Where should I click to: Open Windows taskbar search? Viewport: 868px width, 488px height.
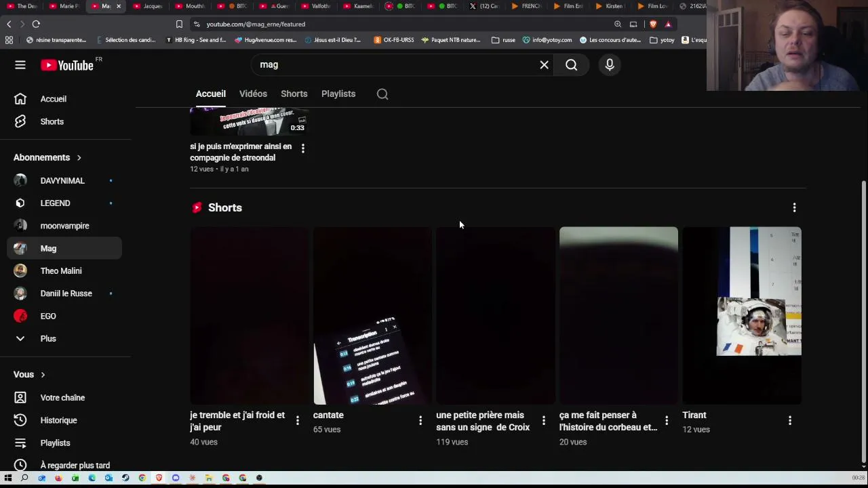click(x=24, y=478)
